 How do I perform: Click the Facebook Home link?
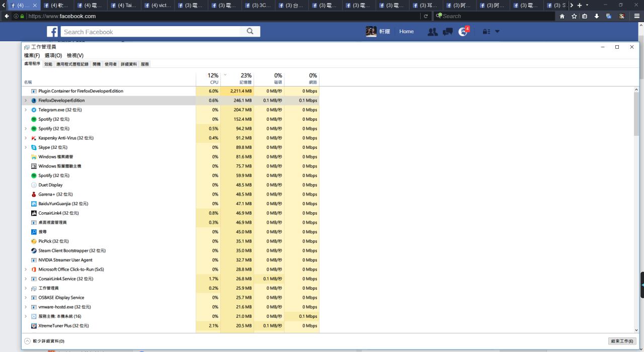406,32
